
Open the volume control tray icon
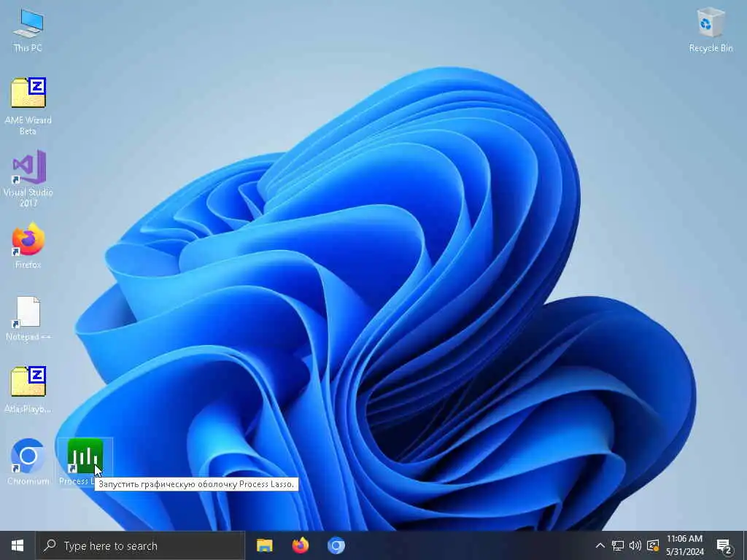tap(635, 545)
